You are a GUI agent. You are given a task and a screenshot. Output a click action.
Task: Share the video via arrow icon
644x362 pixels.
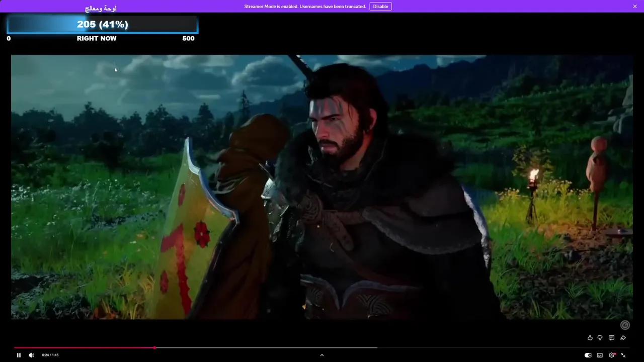623,338
